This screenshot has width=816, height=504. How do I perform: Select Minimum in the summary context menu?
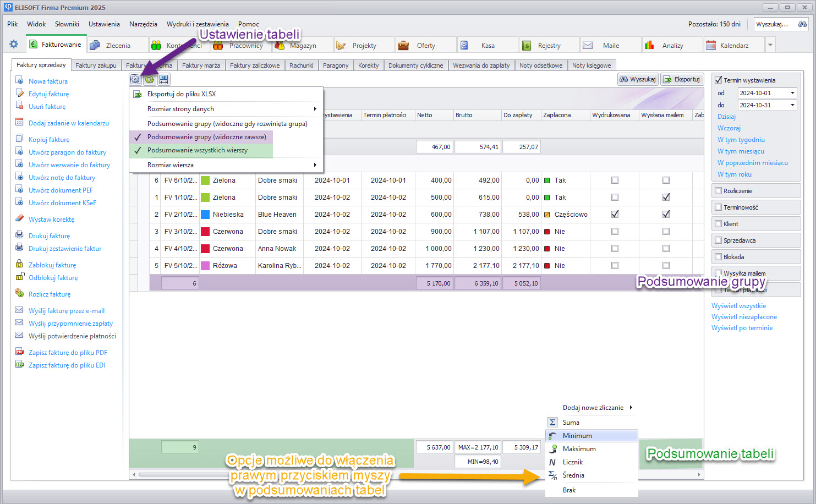coord(577,436)
